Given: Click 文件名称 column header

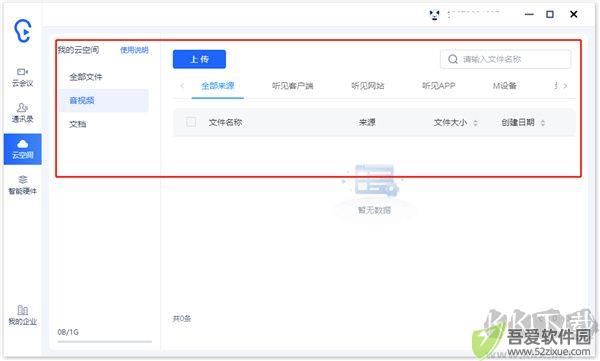Looking at the screenshot, I should (x=225, y=123).
